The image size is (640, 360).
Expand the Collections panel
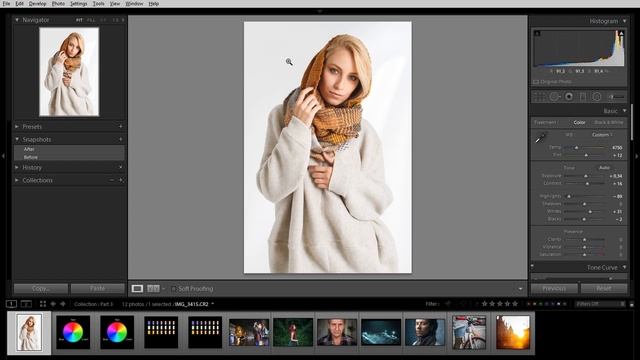click(17, 180)
